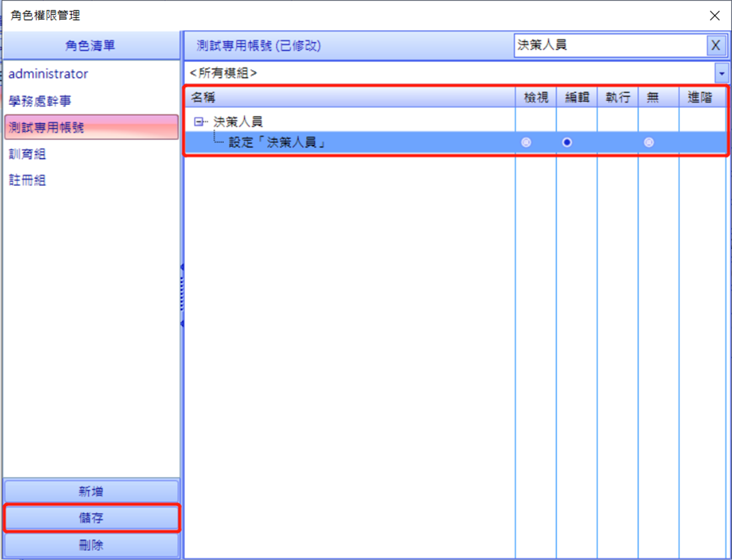Viewport: 732px width, 560px height.
Task: Click the 檢視 column header
Action: [x=536, y=97]
